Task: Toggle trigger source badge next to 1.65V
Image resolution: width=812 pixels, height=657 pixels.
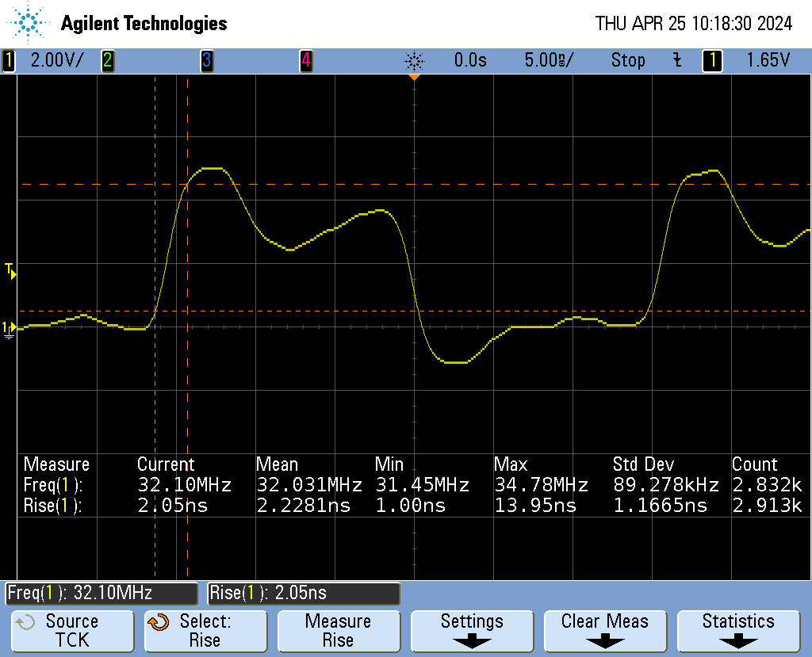Action: coord(712,60)
